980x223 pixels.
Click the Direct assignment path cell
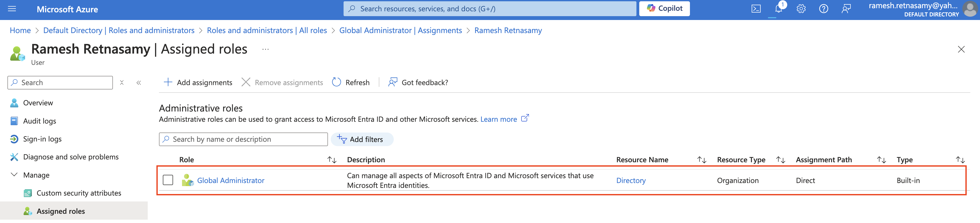pos(805,181)
